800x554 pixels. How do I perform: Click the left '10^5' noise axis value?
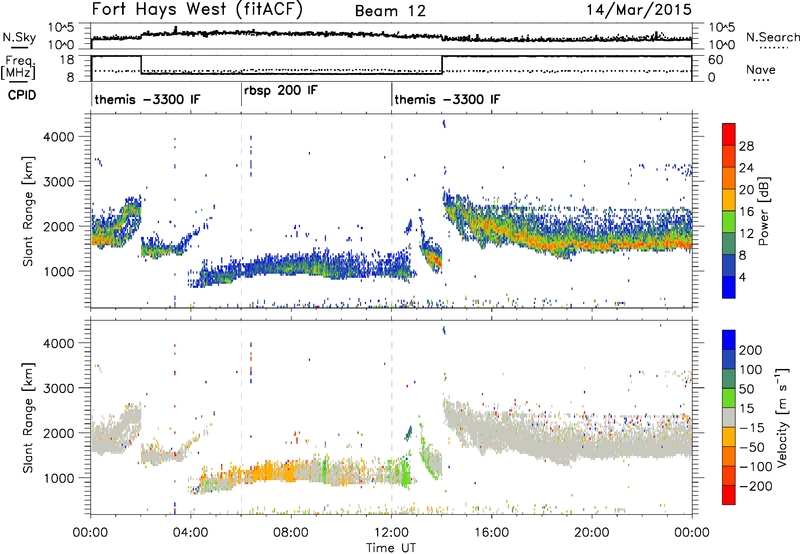pyautogui.click(x=61, y=28)
